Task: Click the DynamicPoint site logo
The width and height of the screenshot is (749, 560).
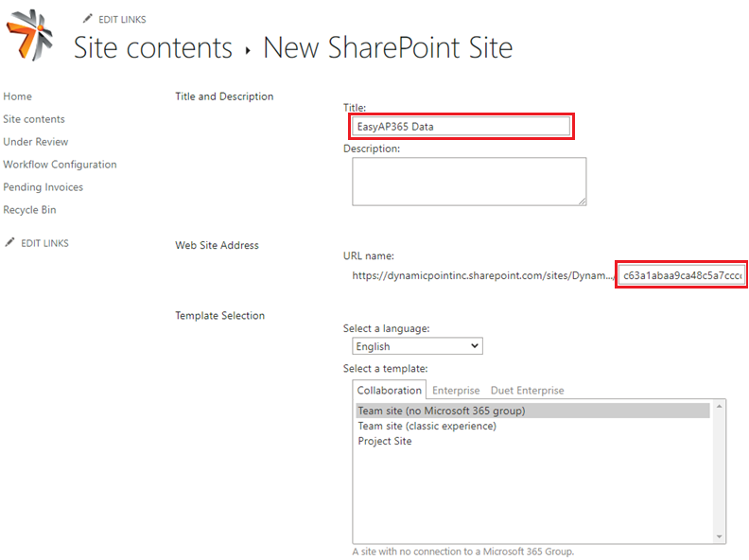Action: 29,35
